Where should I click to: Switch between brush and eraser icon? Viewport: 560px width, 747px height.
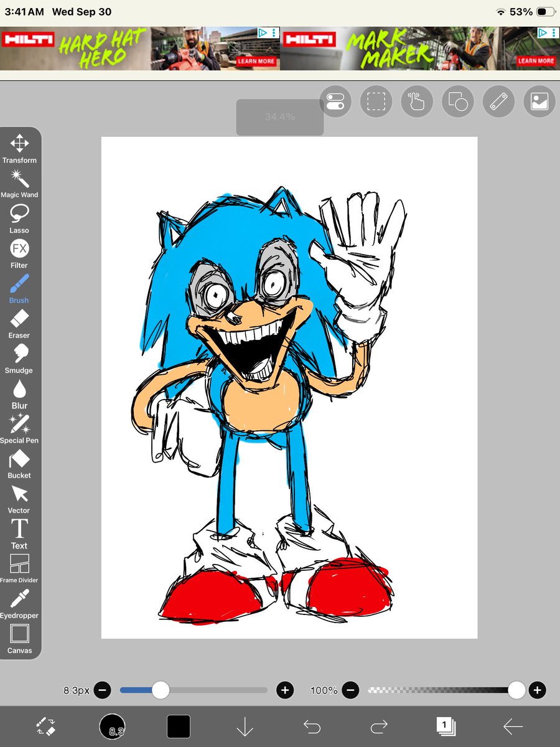tap(46, 726)
